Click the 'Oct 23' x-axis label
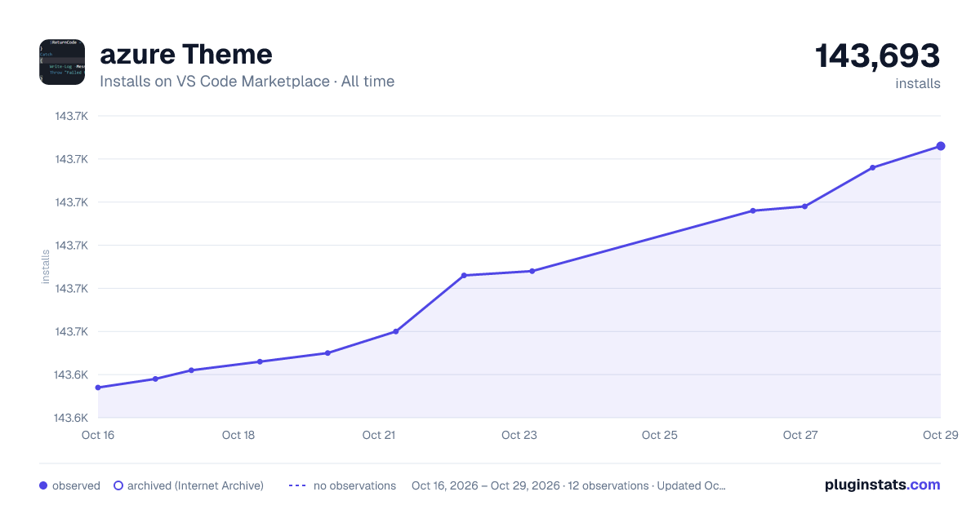The width and height of the screenshot is (980, 514). pos(519,435)
